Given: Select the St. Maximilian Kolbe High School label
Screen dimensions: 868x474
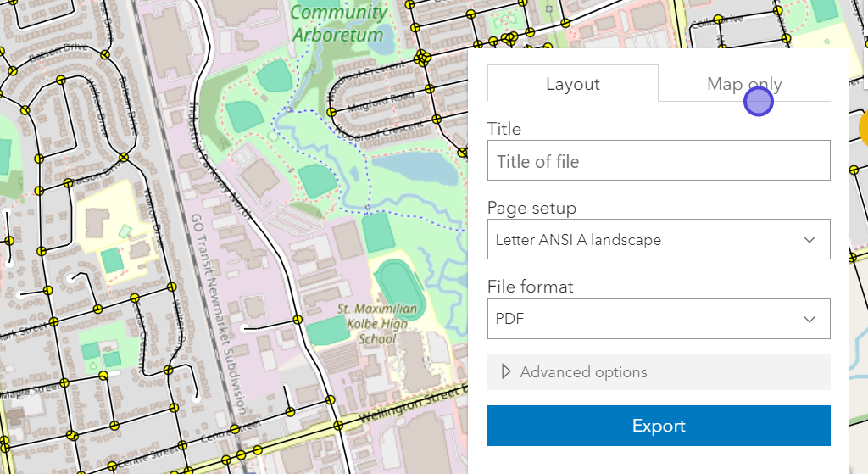Looking at the screenshot, I should pos(377,323).
